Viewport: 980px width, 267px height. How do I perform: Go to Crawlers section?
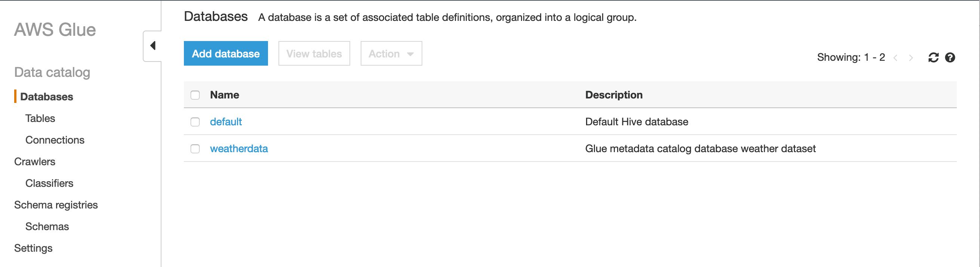click(x=35, y=162)
